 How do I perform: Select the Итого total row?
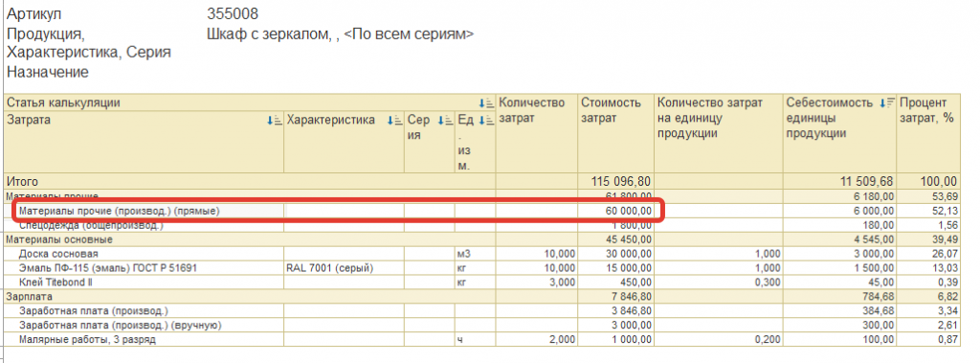tap(482, 182)
